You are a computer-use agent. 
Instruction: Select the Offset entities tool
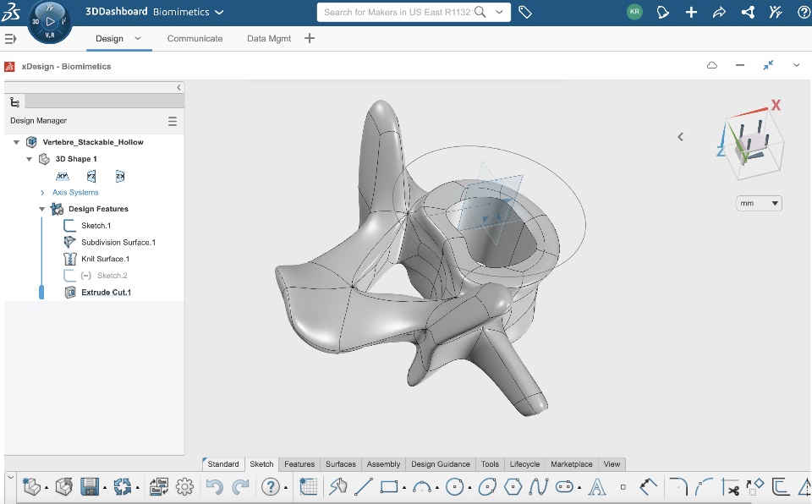781,487
